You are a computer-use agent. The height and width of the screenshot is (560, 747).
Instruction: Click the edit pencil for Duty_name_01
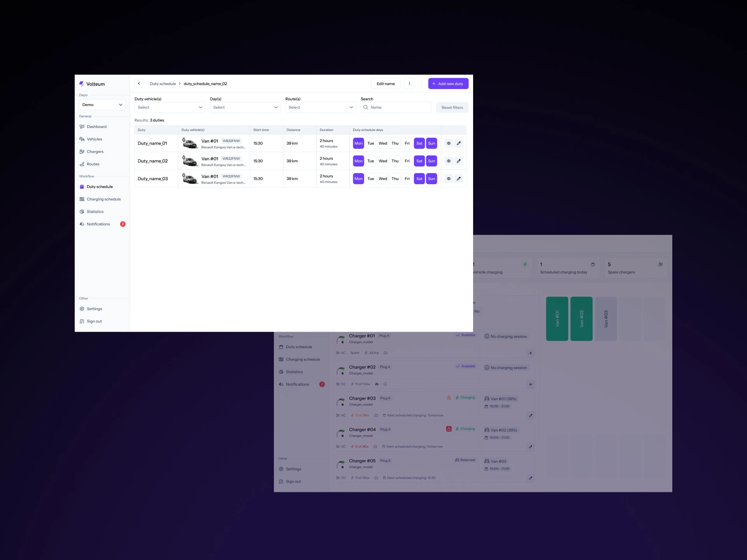pyautogui.click(x=459, y=143)
